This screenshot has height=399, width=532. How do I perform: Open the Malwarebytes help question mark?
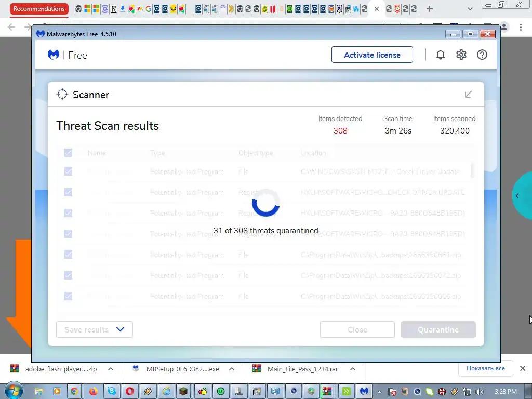click(x=482, y=55)
